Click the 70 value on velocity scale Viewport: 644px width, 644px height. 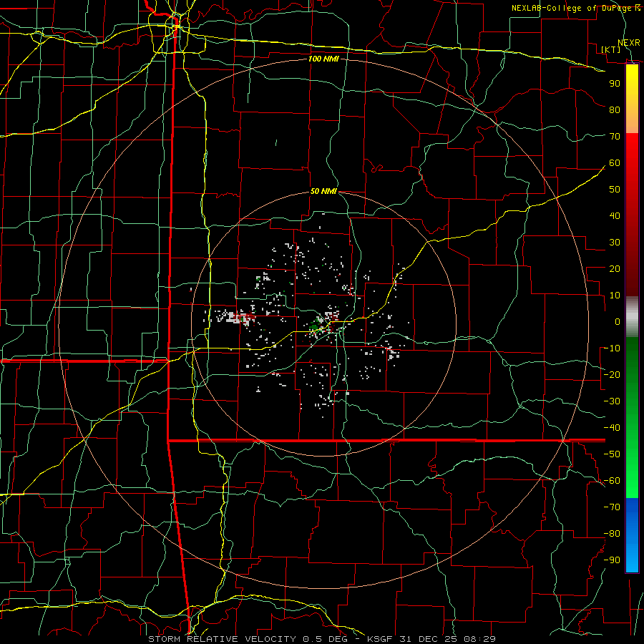[615, 137]
